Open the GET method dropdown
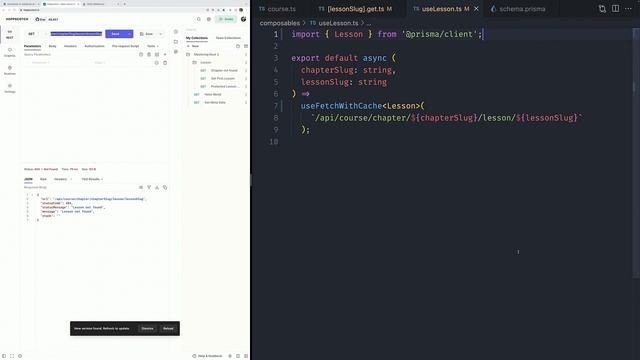 [x=35, y=34]
